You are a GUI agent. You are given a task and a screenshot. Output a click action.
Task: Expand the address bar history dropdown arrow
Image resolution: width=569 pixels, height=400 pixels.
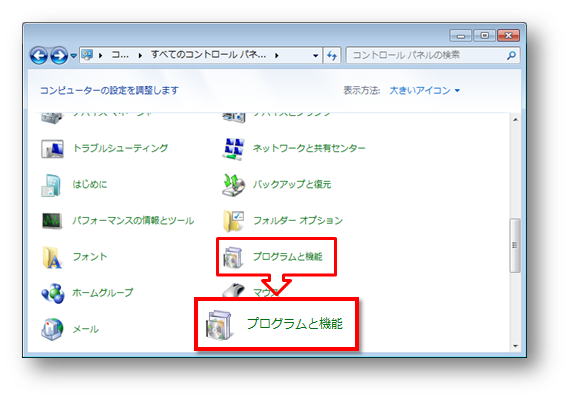click(315, 56)
